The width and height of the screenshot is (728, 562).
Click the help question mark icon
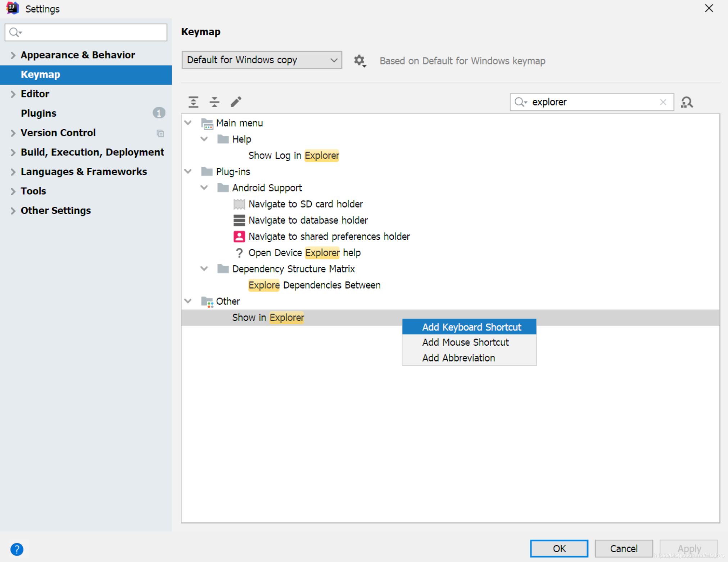click(x=17, y=549)
